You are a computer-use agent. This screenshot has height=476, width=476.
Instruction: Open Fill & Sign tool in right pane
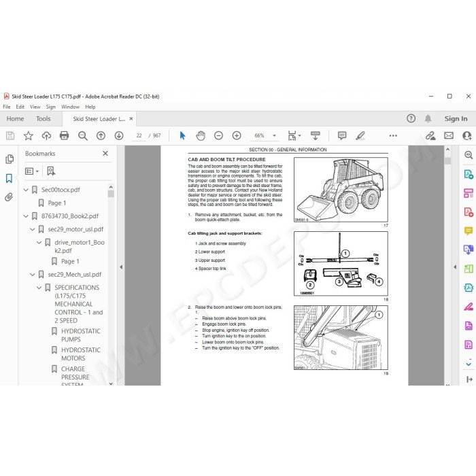469,307
